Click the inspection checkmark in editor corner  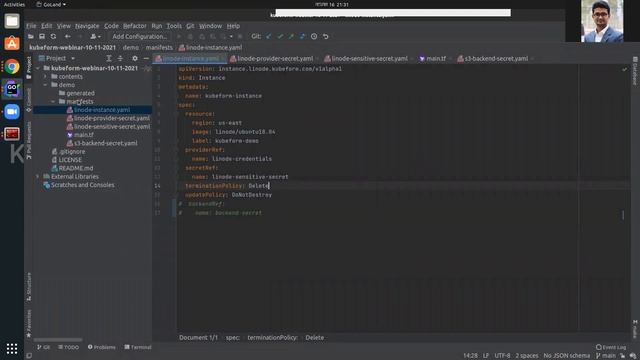624,69
